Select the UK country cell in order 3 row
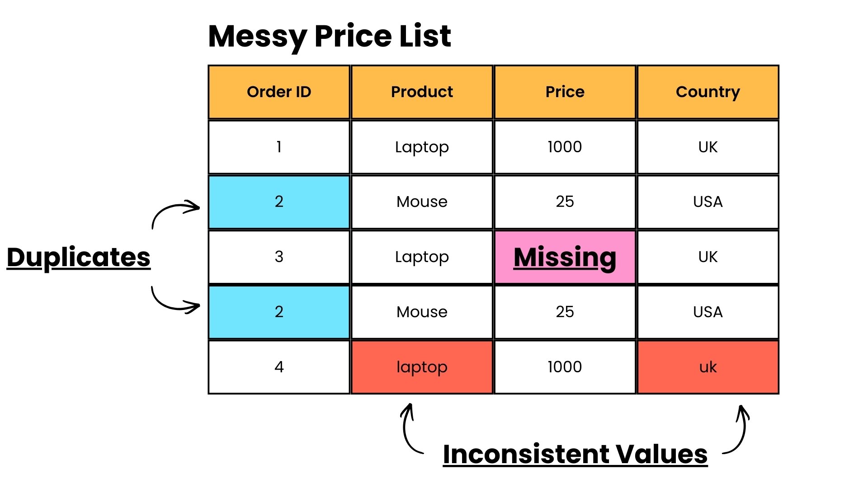This screenshot has height=488, width=868. (x=708, y=257)
